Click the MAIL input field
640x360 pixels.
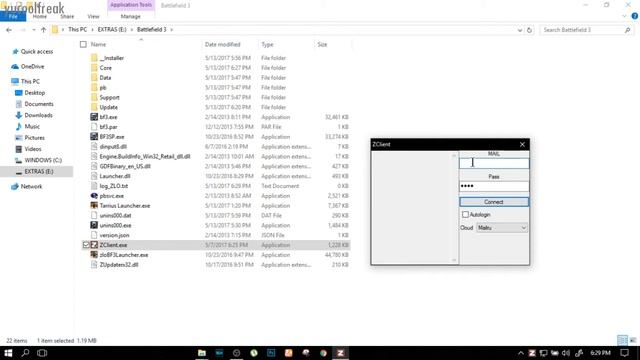tap(494, 163)
